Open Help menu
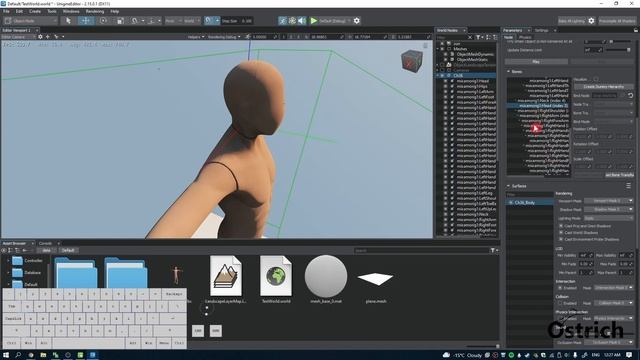The width and height of the screenshot is (640, 360). [x=115, y=11]
